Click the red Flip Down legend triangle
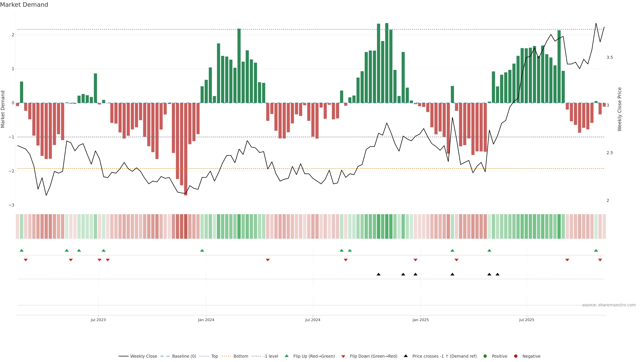The width and height of the screenshot is (644, 362). click(x=343, y=356)
